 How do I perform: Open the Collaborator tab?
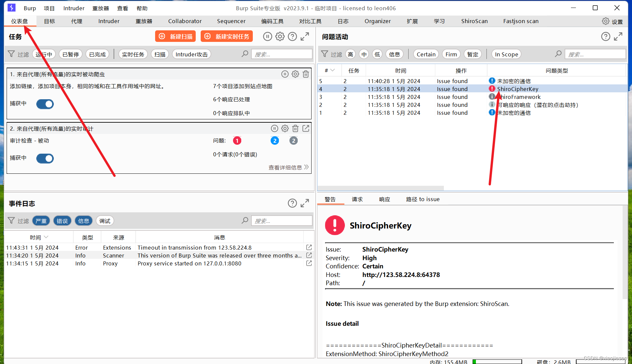click(185, 21)
